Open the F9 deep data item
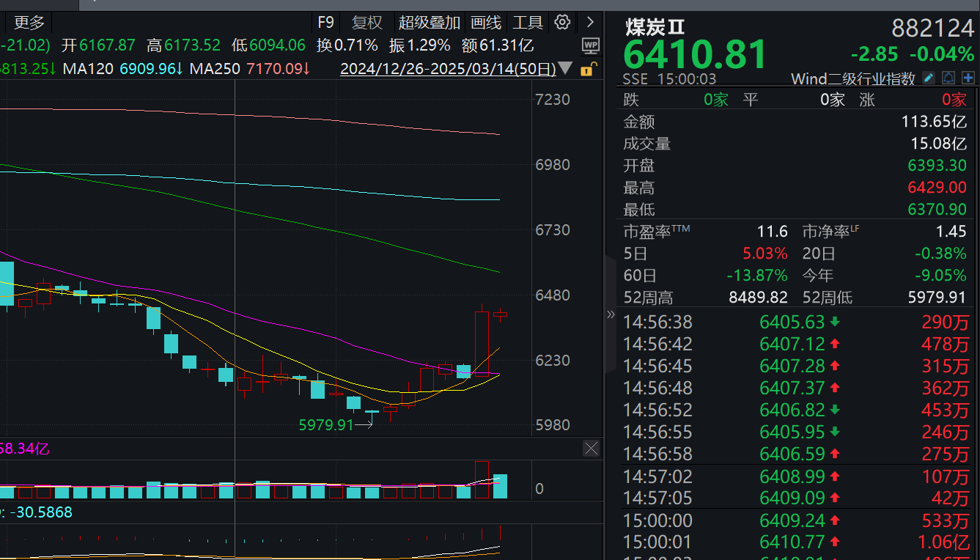980x560 pixels. (325, 23)
